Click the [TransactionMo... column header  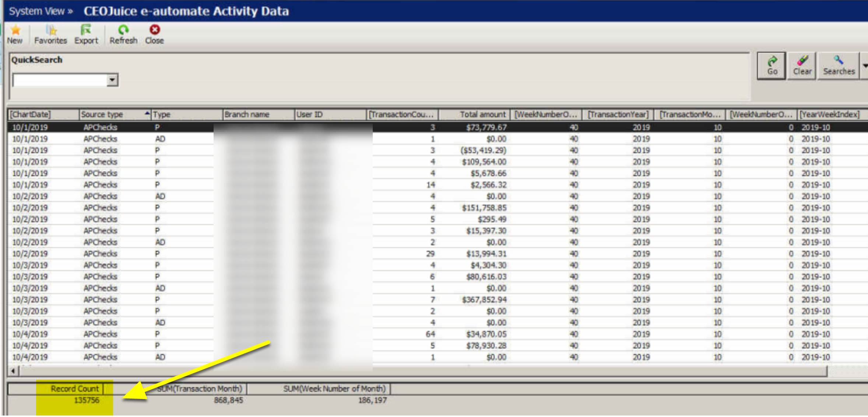(x=689, y=115)
